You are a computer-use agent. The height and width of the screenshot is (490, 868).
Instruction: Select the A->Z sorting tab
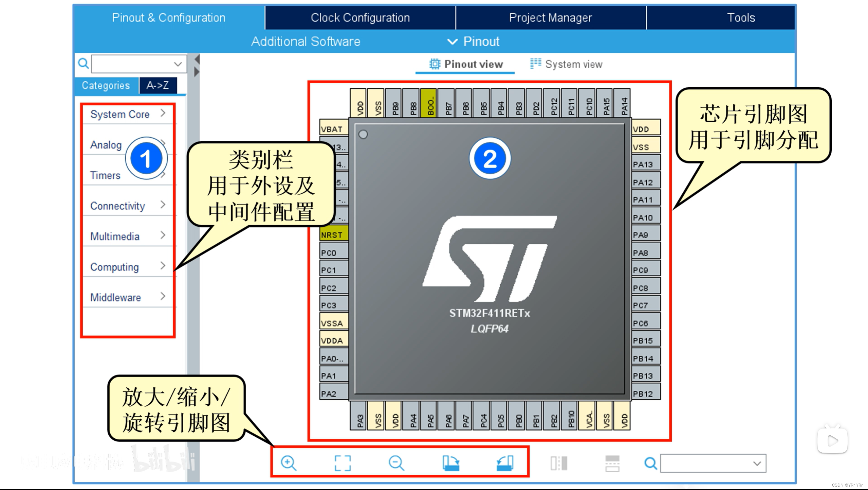coord(158,85)
